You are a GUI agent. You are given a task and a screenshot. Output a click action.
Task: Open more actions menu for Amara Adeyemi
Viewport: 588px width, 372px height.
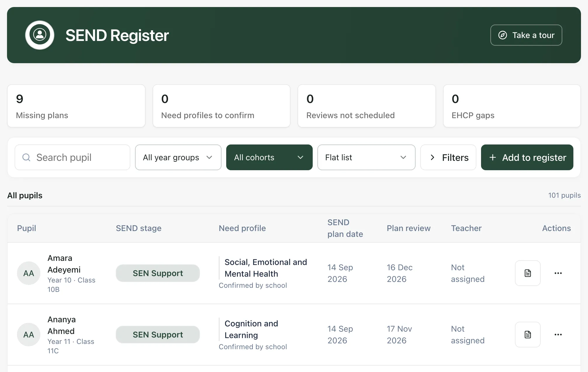coord(558,273)
